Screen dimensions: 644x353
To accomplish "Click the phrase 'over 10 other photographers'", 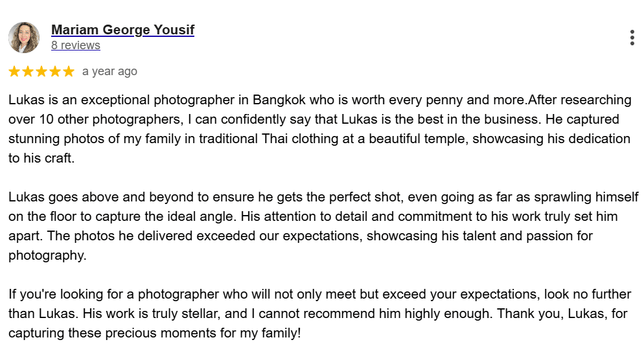I will [95, 119].
